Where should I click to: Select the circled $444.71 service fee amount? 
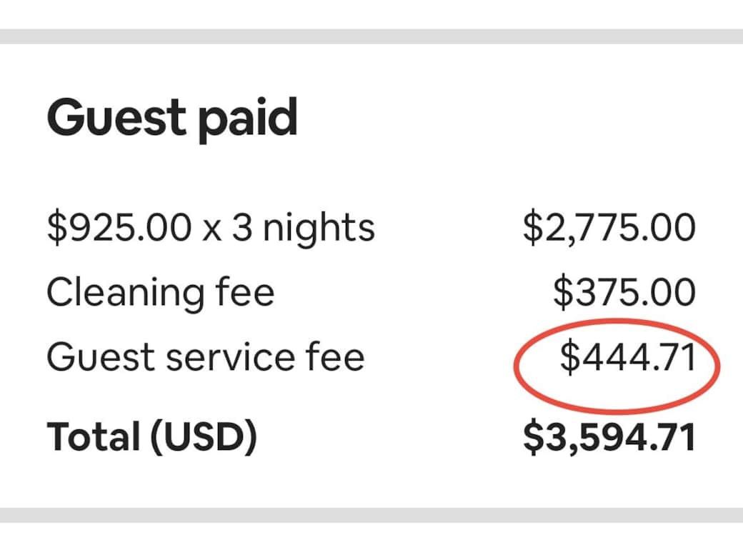[628, 356]
